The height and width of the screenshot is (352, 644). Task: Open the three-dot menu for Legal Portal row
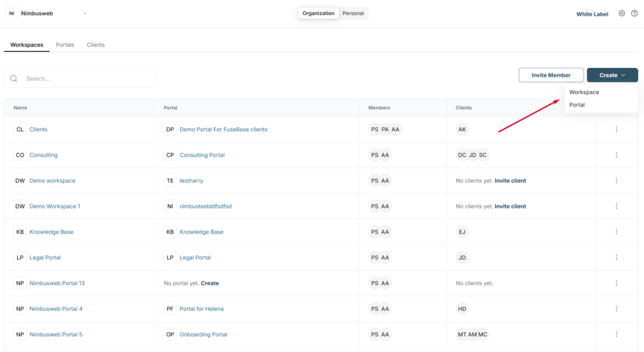click(x=616, y=258)
